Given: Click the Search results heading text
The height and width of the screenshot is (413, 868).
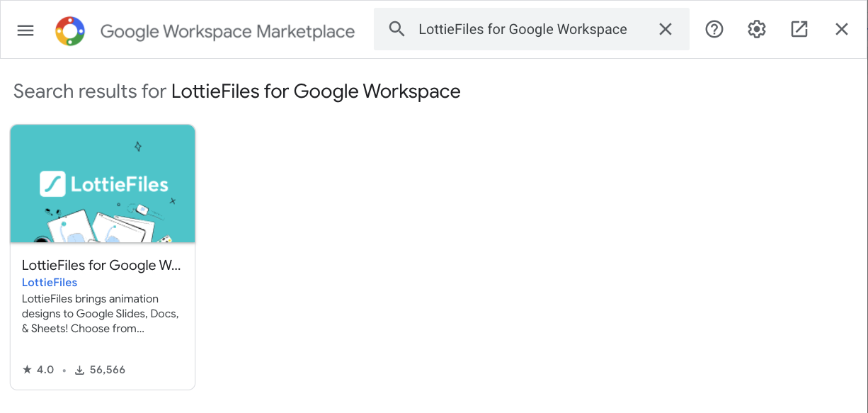Looking at the screenshot, I should coord(236,91).
